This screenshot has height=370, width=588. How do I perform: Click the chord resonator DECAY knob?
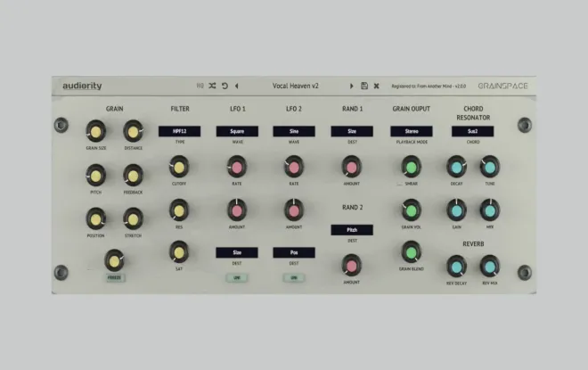456,167
